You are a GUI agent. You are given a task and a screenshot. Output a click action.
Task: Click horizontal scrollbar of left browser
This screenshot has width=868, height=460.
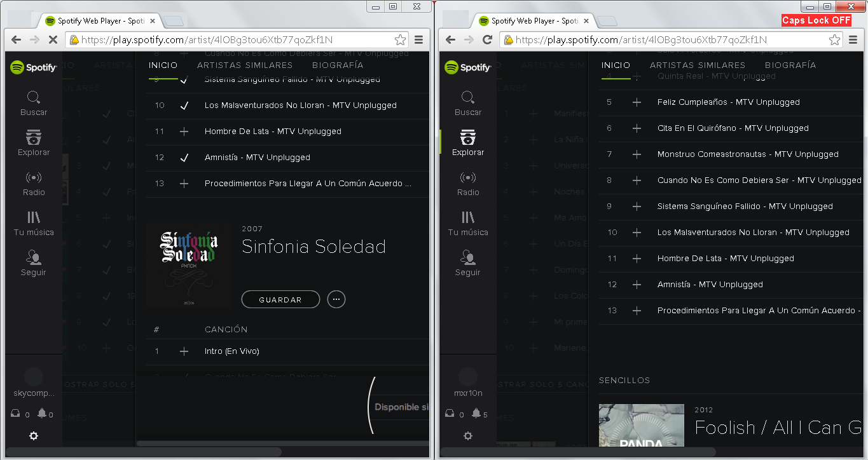(x=144, y=452)
